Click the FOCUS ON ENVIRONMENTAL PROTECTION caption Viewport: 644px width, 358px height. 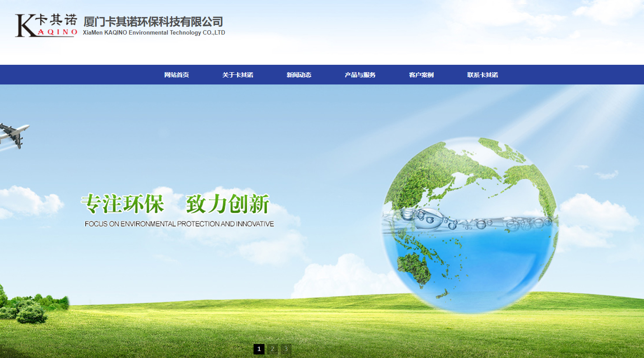pos(179,224)
